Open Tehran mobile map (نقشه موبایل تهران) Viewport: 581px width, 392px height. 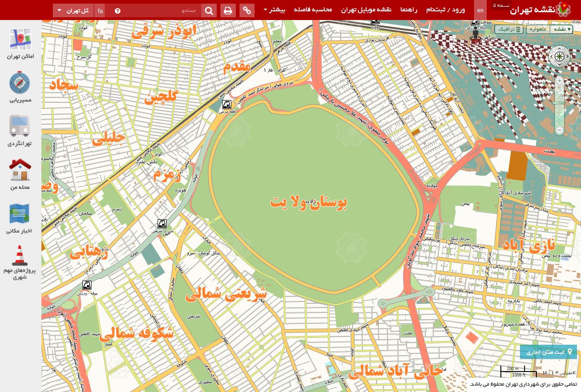pos(366,10)
